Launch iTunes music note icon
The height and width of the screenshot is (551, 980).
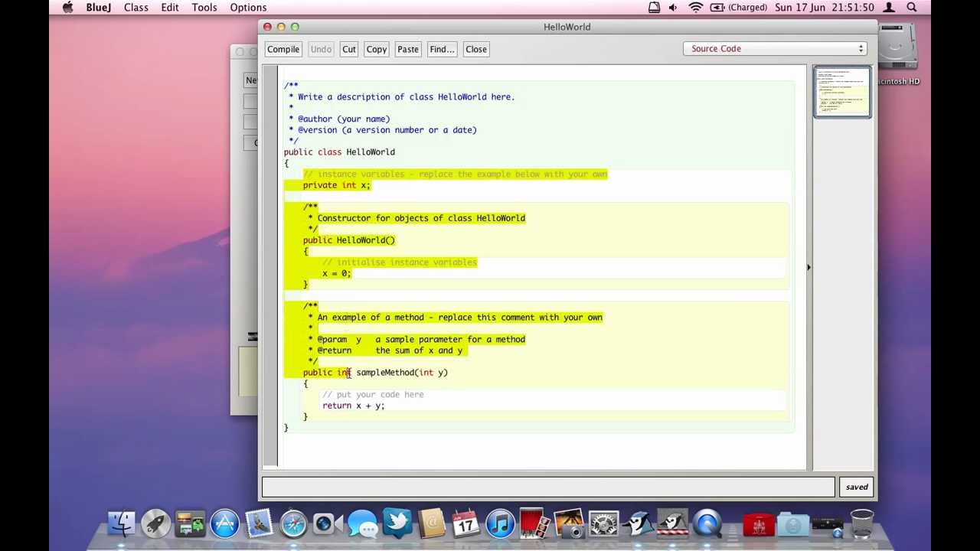point(500,524)
